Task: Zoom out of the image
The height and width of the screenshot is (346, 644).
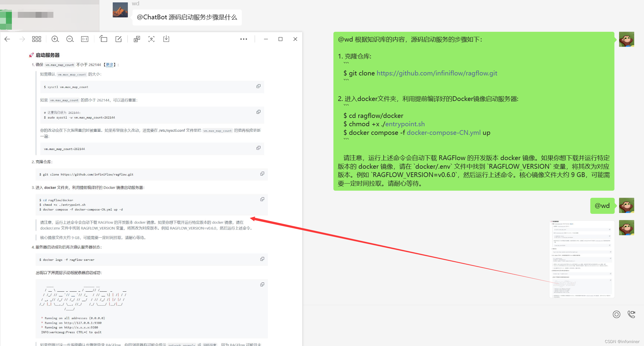Action: (70, 39)
